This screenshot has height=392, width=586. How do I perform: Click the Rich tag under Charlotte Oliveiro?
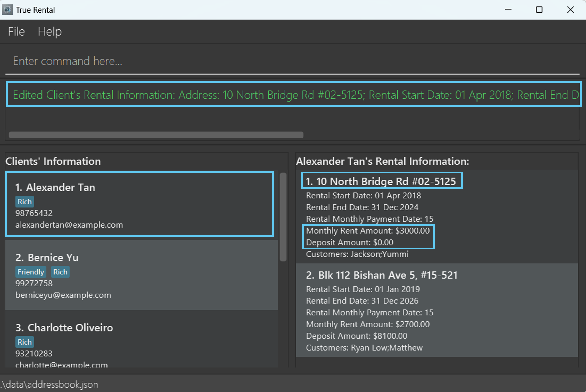25,342
